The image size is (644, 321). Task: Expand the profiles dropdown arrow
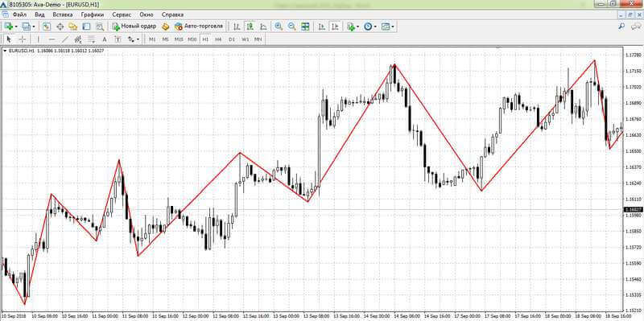[x=34, y=27]
